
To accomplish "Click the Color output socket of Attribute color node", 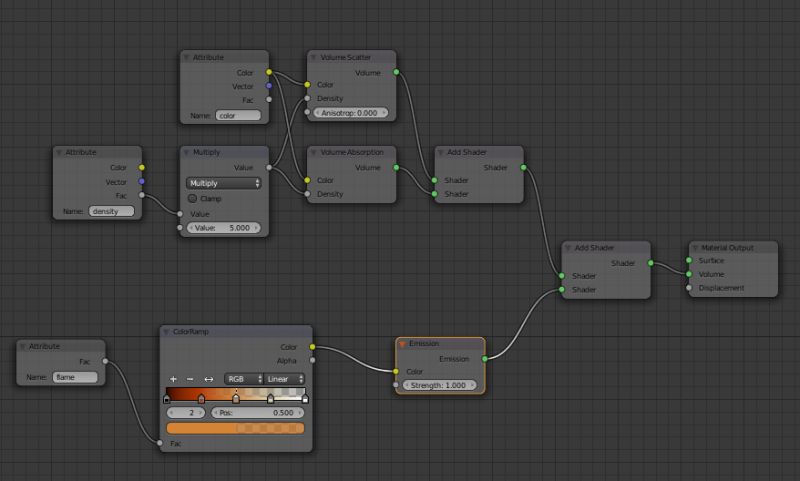I will coord(269,72).
